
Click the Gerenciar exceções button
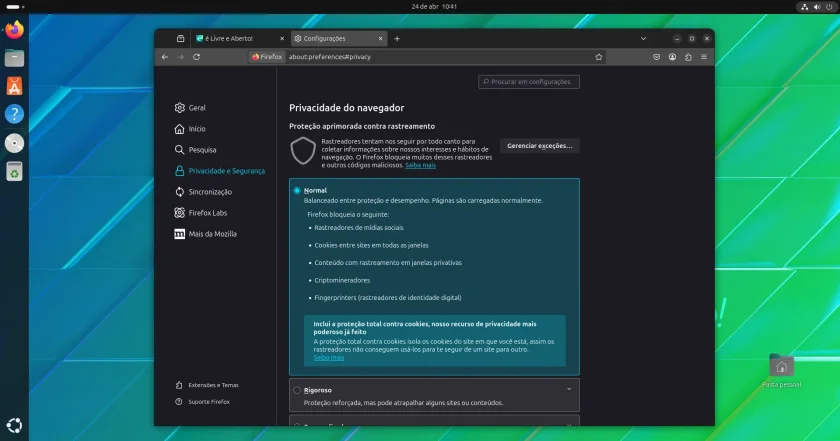[x=539, y=146]
